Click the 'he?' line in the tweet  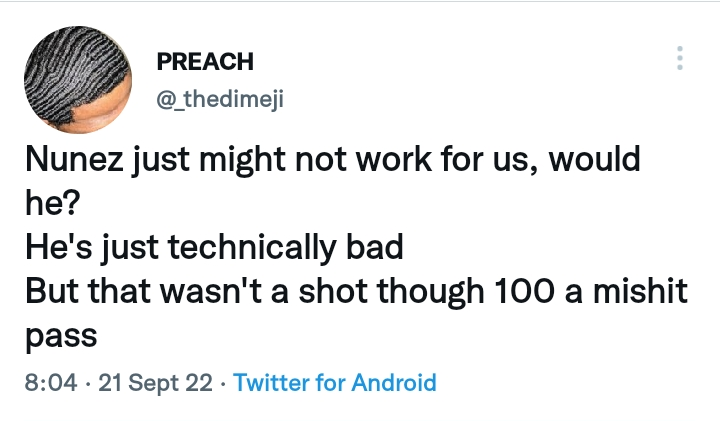point(44,203)
